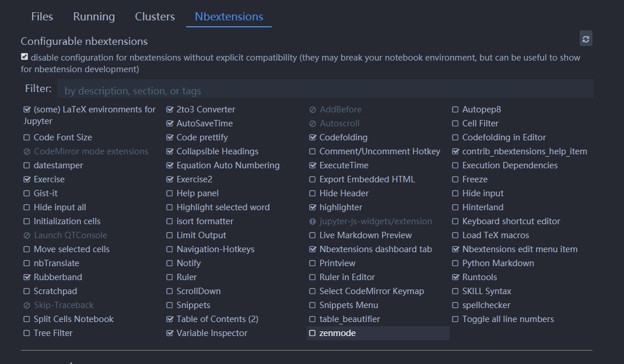The image size is (624, 364).
Task: Open Table of Contents (2) extension details
Action: (217, 319)
